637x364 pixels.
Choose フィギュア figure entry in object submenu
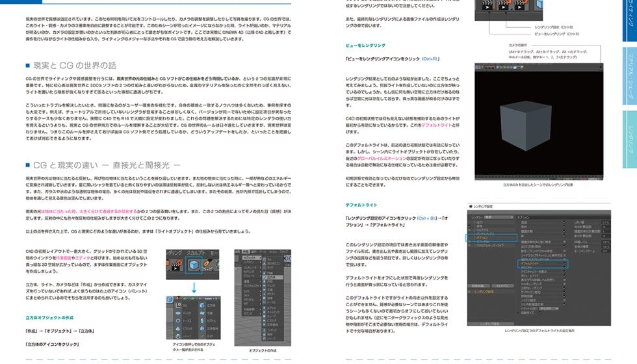272,330
